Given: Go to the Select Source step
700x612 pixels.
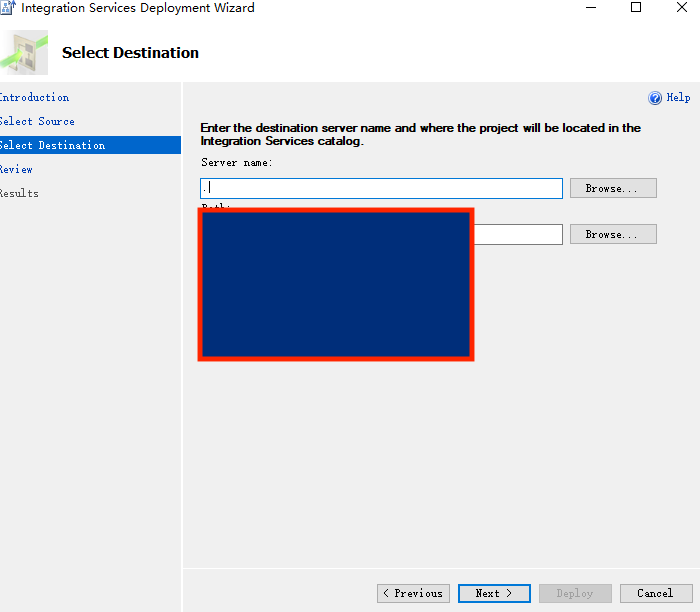Looking at the screenshot, I should coord(37,122).
